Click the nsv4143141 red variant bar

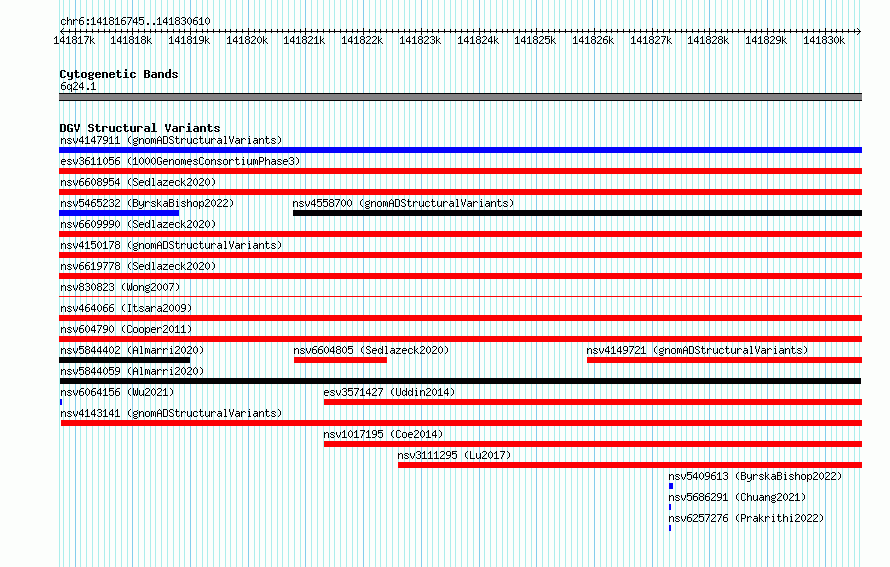(x=461, y=423)
